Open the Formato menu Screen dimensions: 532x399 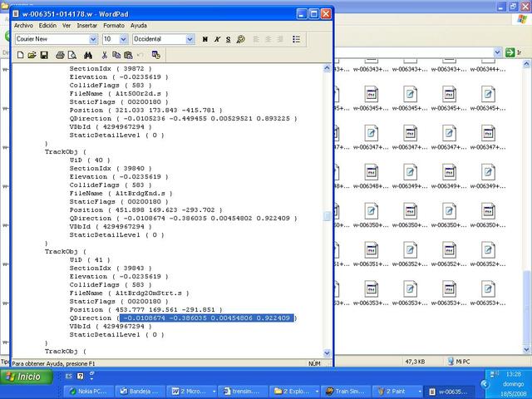click(113, 26)
